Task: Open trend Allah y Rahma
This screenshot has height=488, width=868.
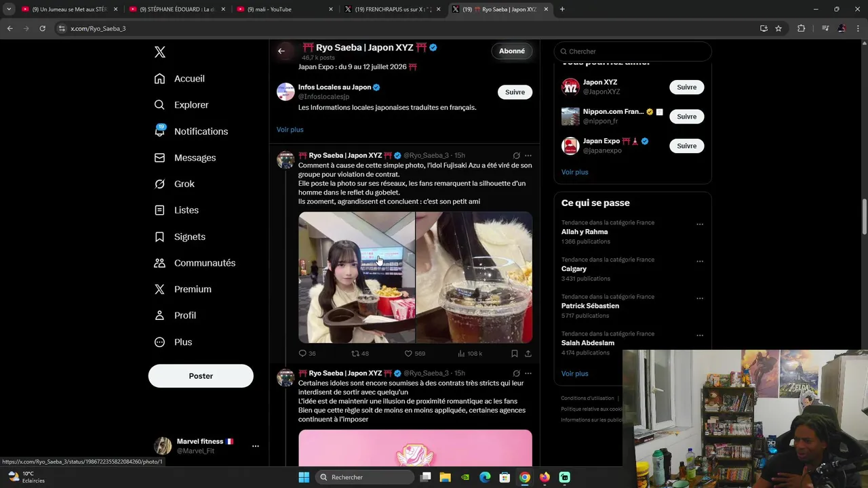Action: click(585, 232)
